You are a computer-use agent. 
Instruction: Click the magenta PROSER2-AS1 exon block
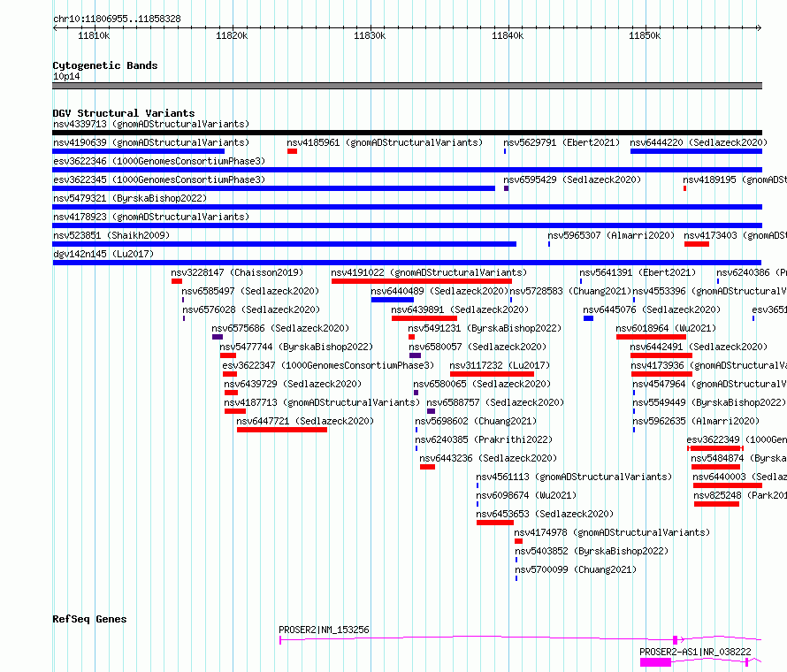(x=655, y=663)
